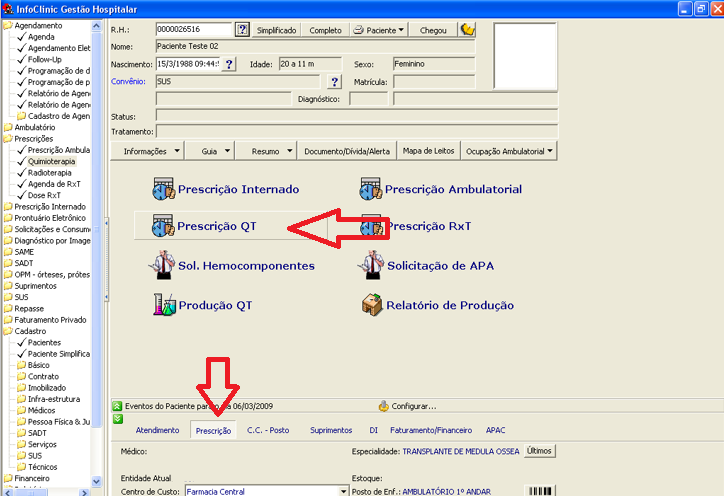Switch to the APAC tab
This screenshot has width=724, height=496.
[495, 430]
